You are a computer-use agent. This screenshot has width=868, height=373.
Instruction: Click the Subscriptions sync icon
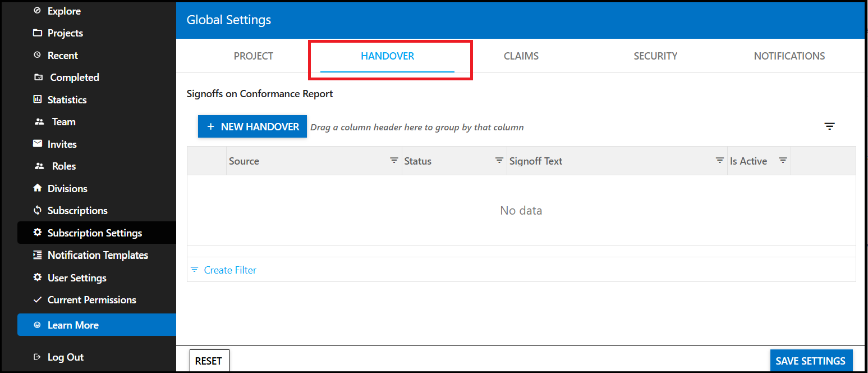click(x=38, y=211)
